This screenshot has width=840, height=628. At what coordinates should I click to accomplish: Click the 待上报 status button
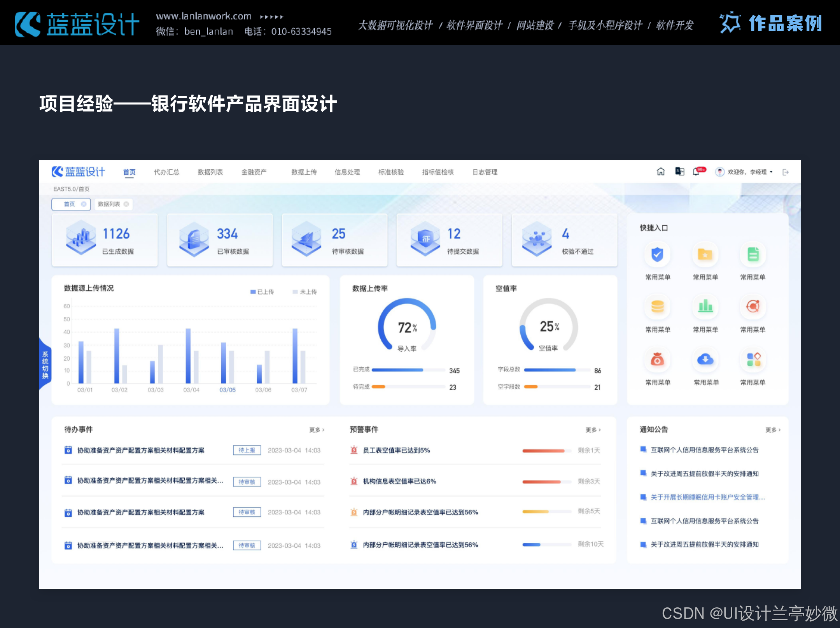click(x=247, y=450)
